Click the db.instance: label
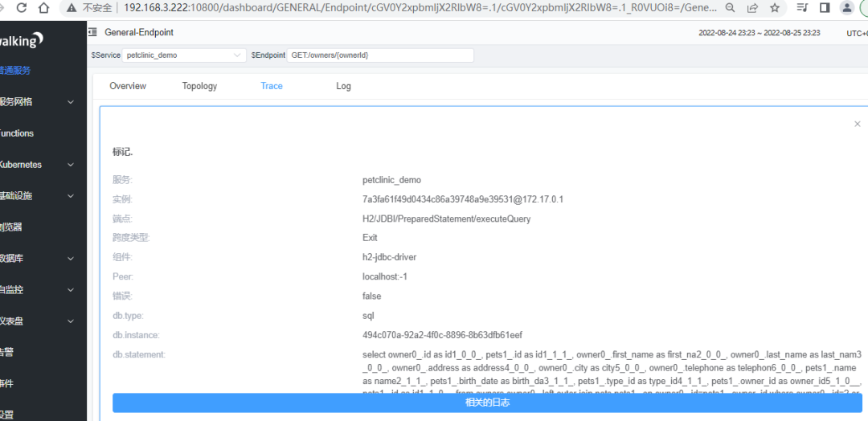 (x=136, y=335)
